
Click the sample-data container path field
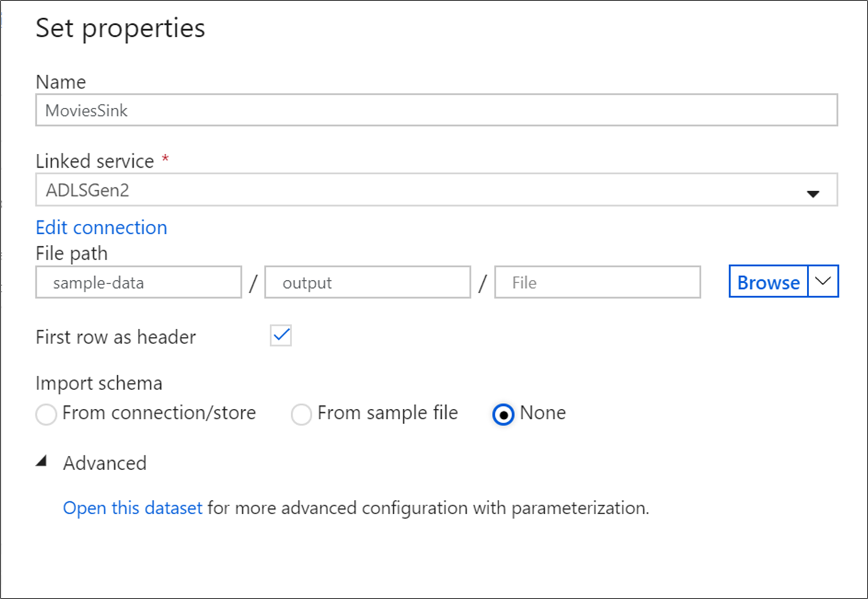tap(138, 283)
